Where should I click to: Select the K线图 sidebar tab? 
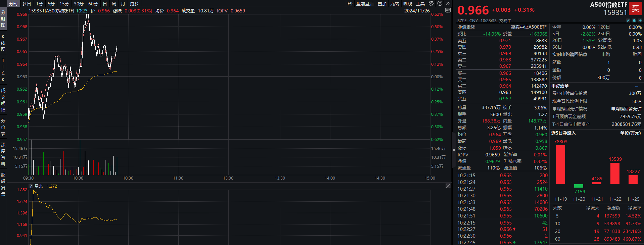pos(3,43)
